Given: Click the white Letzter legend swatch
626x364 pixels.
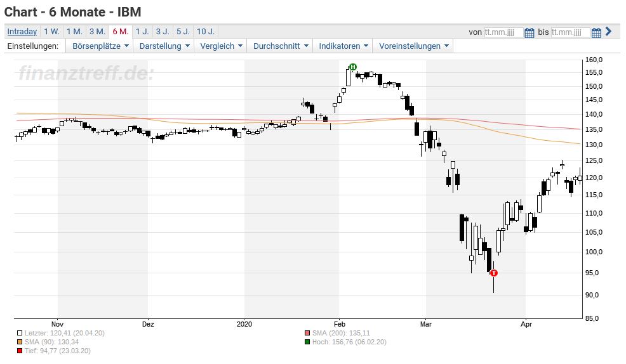Looking at the screenshot, I should pos(20,333).
